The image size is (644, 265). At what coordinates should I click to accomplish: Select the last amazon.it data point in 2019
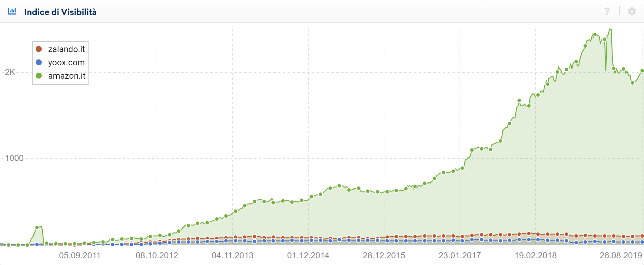click(x=642, y=71)
